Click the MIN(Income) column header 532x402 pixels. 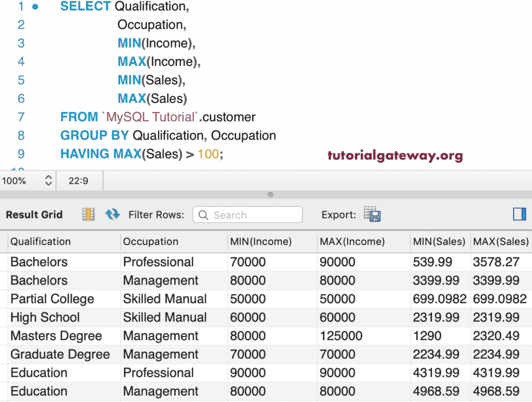[260, 242]
